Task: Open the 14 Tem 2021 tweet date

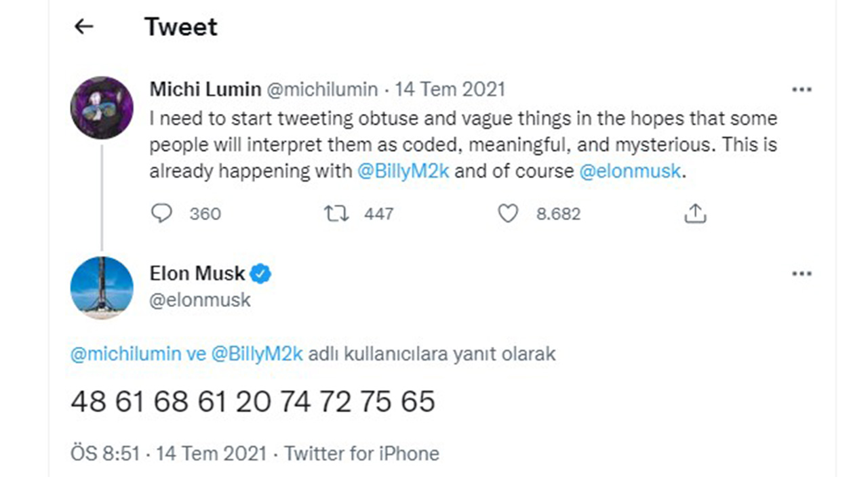Action: coord(450,89)
